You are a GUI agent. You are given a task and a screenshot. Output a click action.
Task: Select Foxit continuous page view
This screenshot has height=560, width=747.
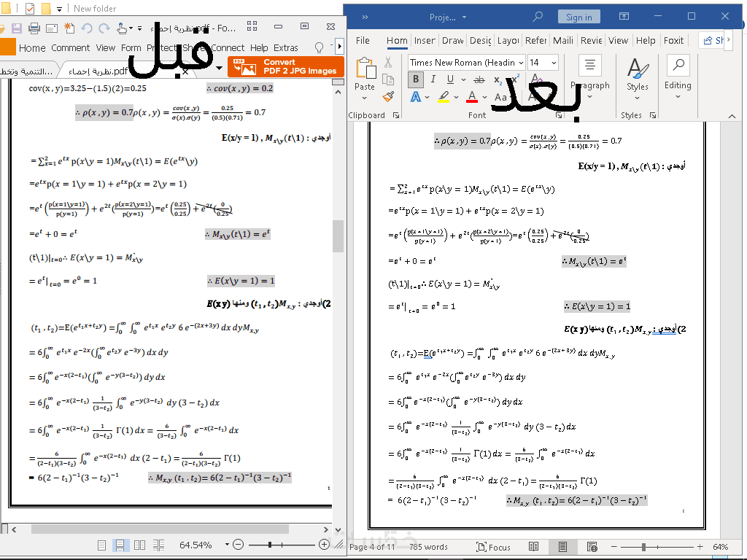point(120,545)
